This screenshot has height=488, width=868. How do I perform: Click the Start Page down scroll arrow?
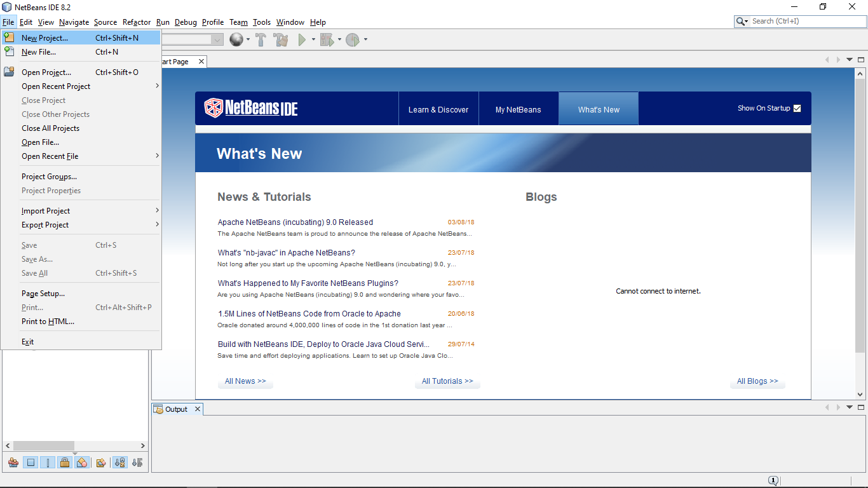(860, 395)
